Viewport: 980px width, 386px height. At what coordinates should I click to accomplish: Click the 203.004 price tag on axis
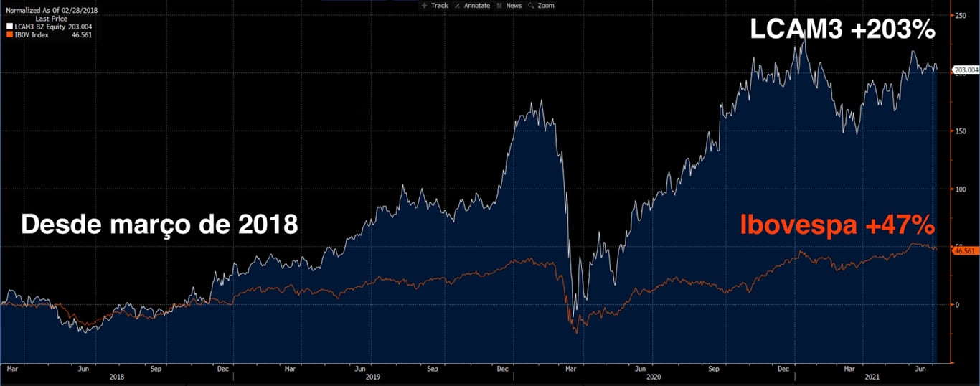click(966, 70)
